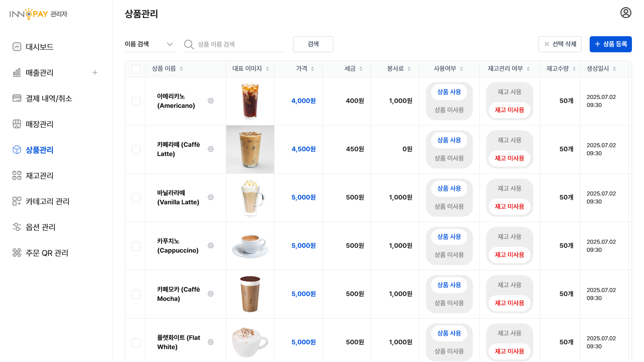This screenshot has height=362, width=644.
Task: Check the select-all header checkbox
Action: (x=136, y=69)
